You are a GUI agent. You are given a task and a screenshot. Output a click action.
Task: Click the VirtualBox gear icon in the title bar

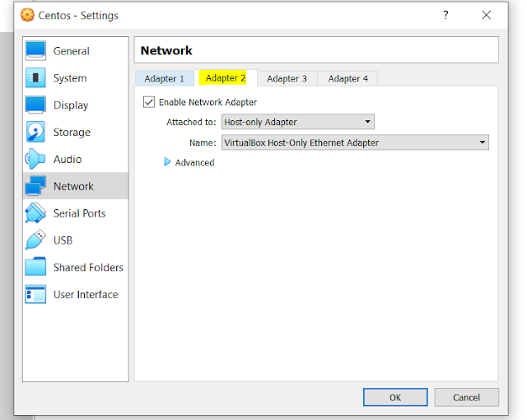(x=27, y=15)
